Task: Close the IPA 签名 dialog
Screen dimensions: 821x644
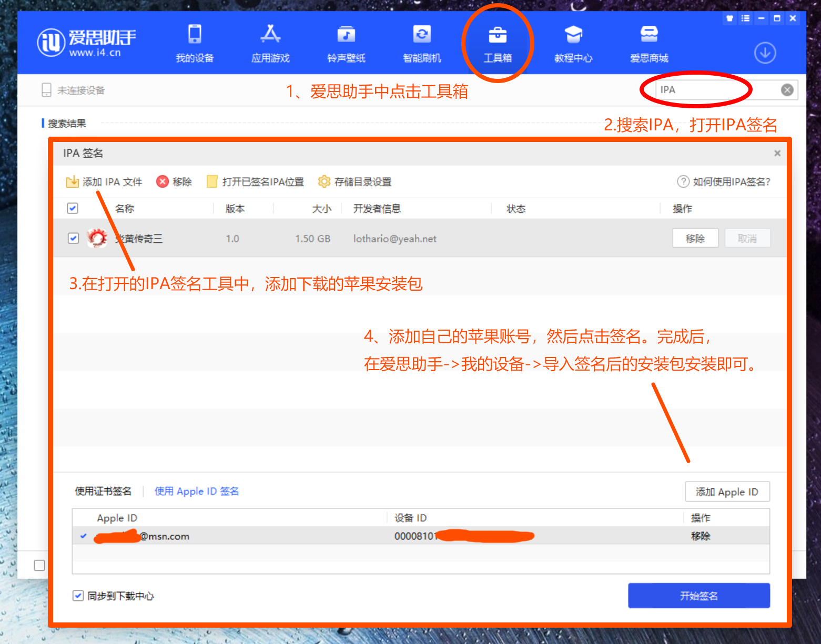Action: (777, 153)
